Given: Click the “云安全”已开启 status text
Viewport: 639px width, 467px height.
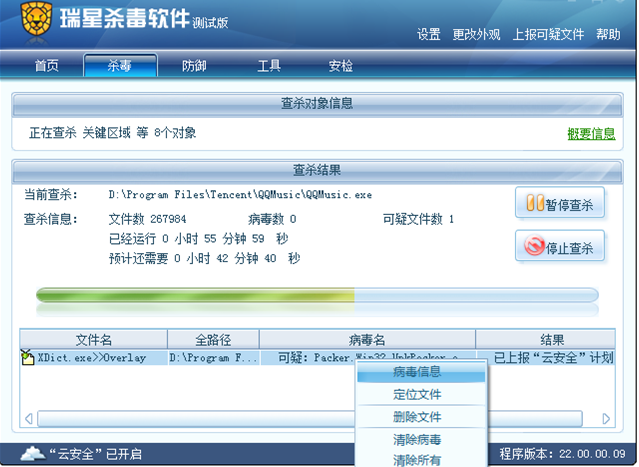Looking at the screenshot, I should [95, 454].
